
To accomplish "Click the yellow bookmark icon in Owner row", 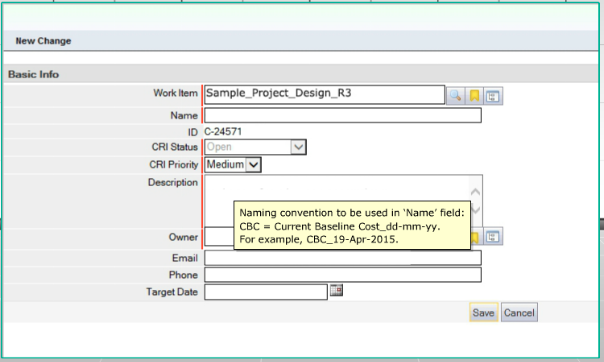I will [475, 237].
